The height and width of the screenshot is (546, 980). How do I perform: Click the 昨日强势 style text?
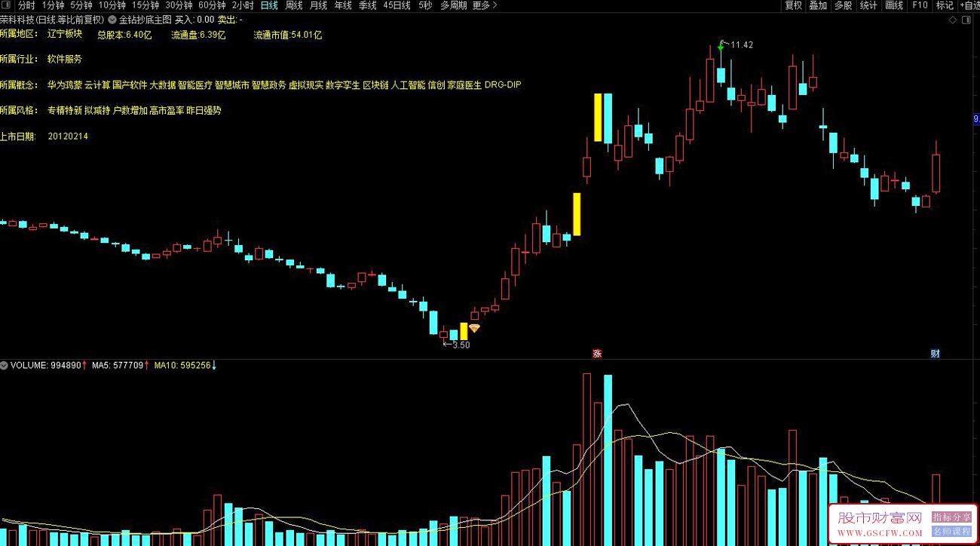204,111
